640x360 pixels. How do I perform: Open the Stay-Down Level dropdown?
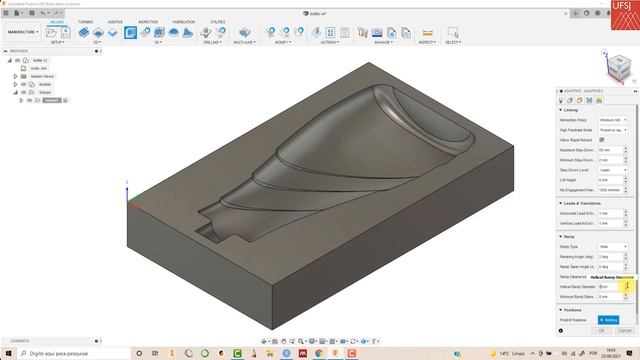pyautogui.click(x=613, y=170)
